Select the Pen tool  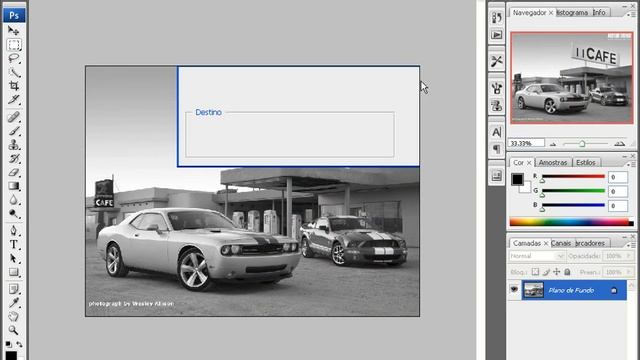[x=13, y=231]
